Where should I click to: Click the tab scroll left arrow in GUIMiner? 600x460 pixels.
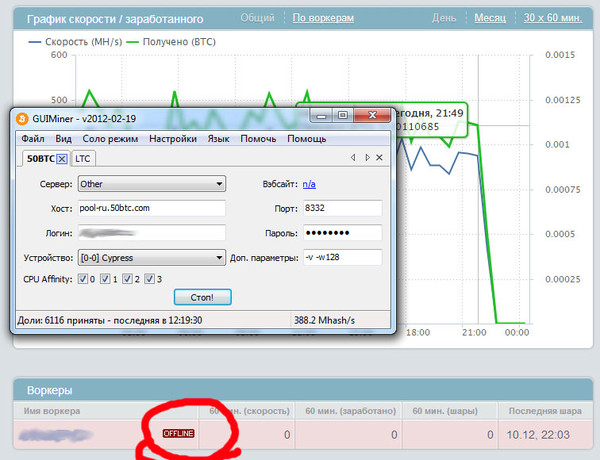[353, 157]
